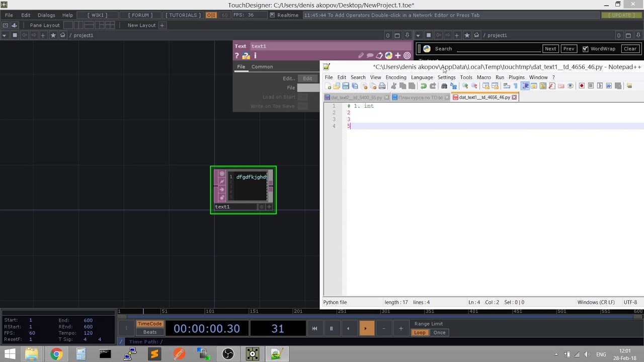Open the FORUM link

point(140,15)
